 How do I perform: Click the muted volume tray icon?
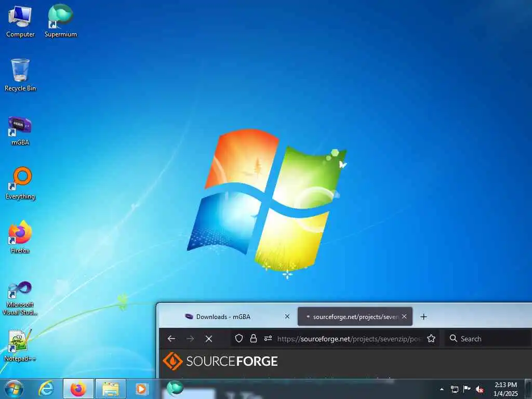coord(480,389)
